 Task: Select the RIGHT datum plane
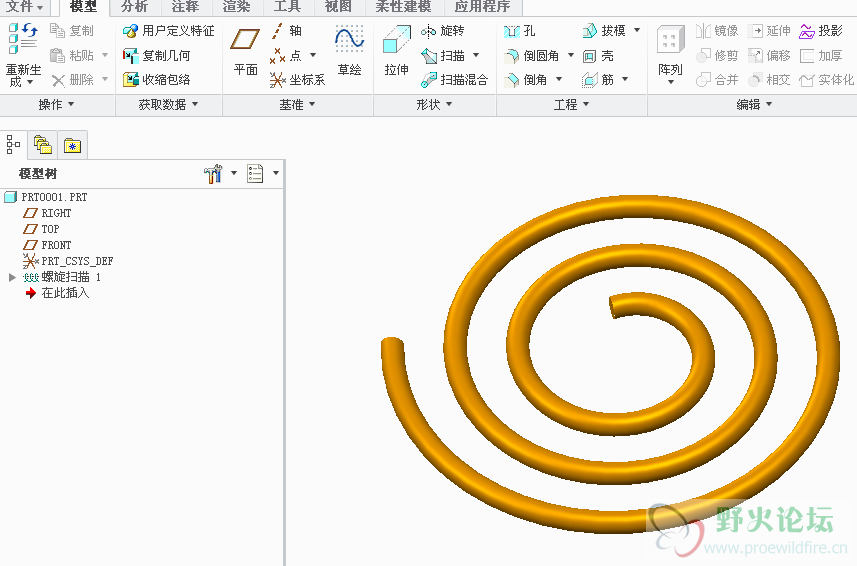[56, 213]
